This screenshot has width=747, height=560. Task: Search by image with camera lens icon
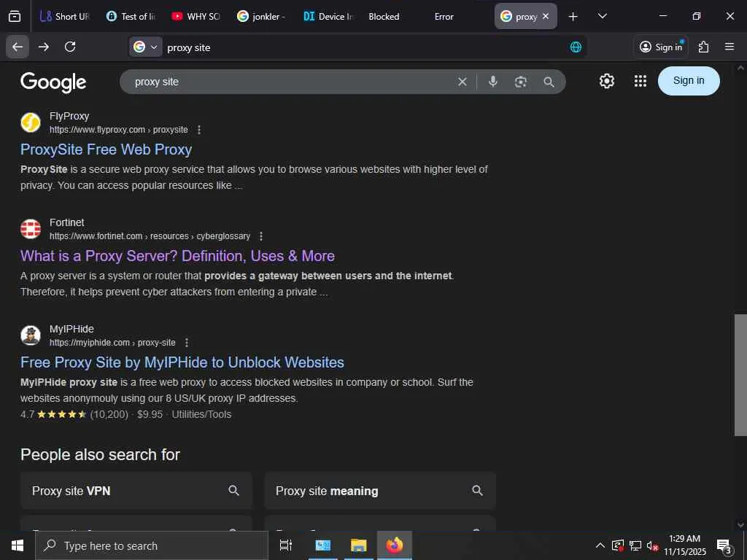click(x=521, y=82)
